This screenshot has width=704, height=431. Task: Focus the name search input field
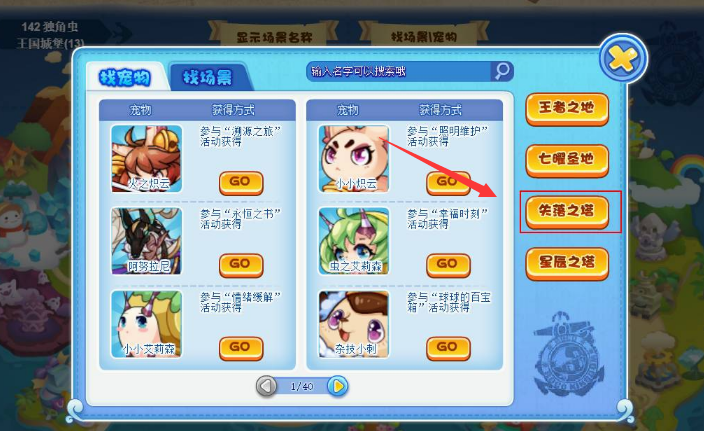(x=400, y=71)
